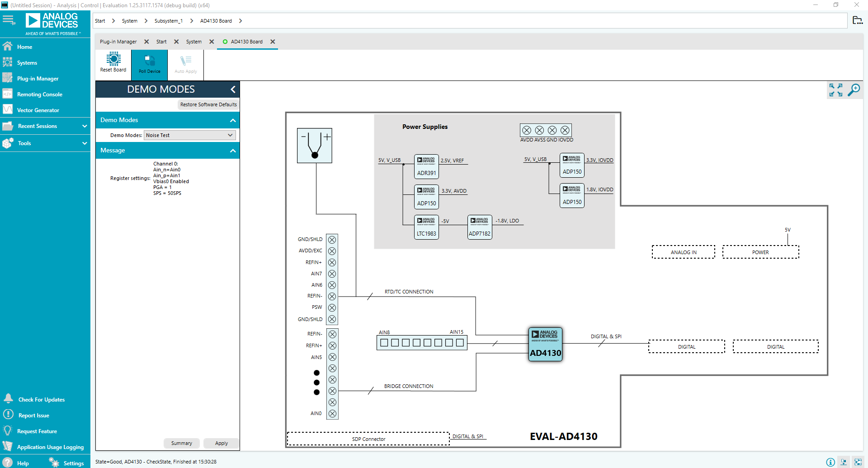868x468 pixels.
Task: Click the AVDD AVSS GND IOVDD terminal block
Action: click(x=546, y=130)
